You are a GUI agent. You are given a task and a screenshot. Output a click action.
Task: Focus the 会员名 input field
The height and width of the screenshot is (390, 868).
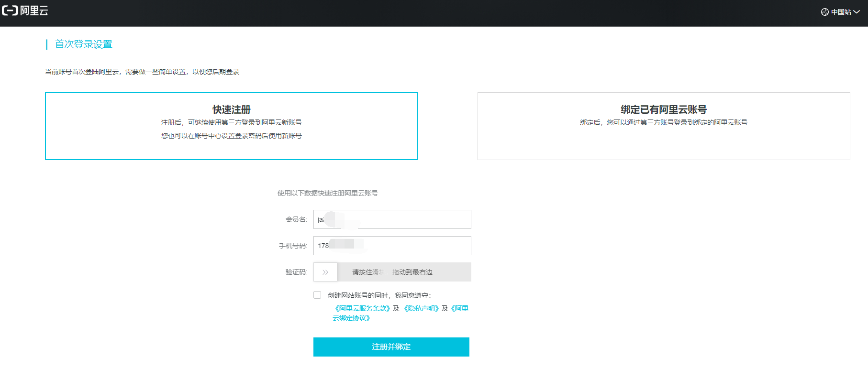pyautogui.click(x=392, y=219)
